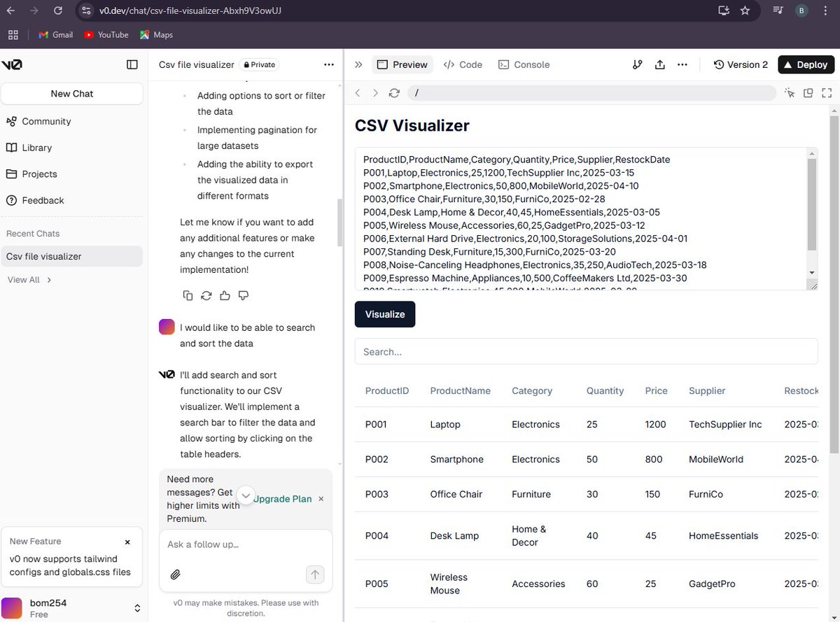Click the Upgrade Plan link
The width and height of the screenshot is (840, 622).
pos(283,499)
